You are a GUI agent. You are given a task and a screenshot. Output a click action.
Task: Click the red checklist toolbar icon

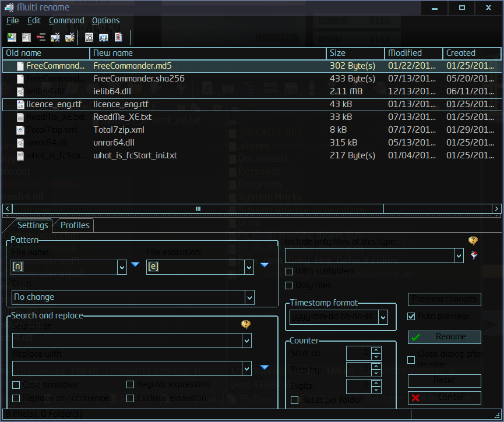click(118, 37)
